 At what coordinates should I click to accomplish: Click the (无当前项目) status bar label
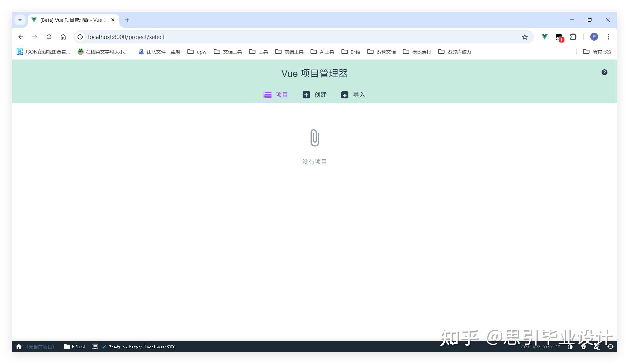point(40,346)
